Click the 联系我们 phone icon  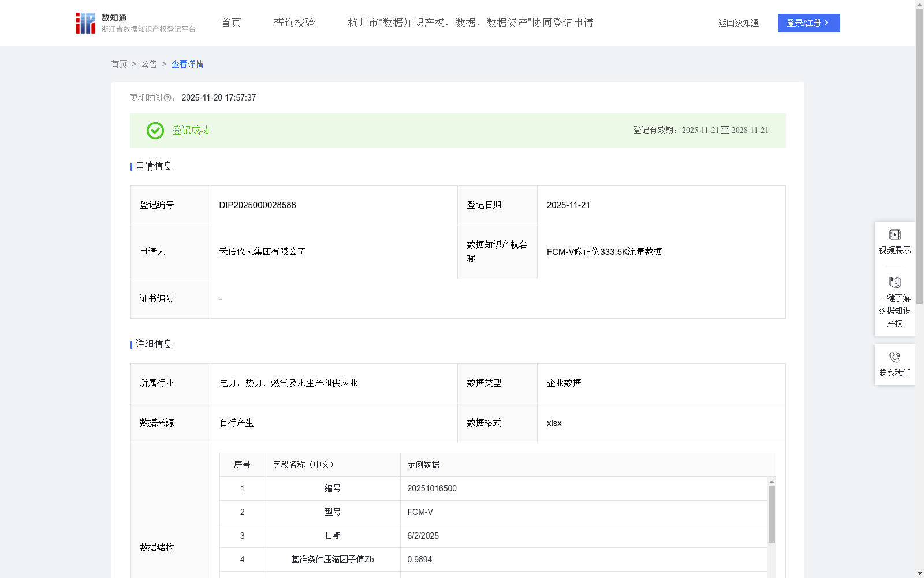[x=895, y=357]
